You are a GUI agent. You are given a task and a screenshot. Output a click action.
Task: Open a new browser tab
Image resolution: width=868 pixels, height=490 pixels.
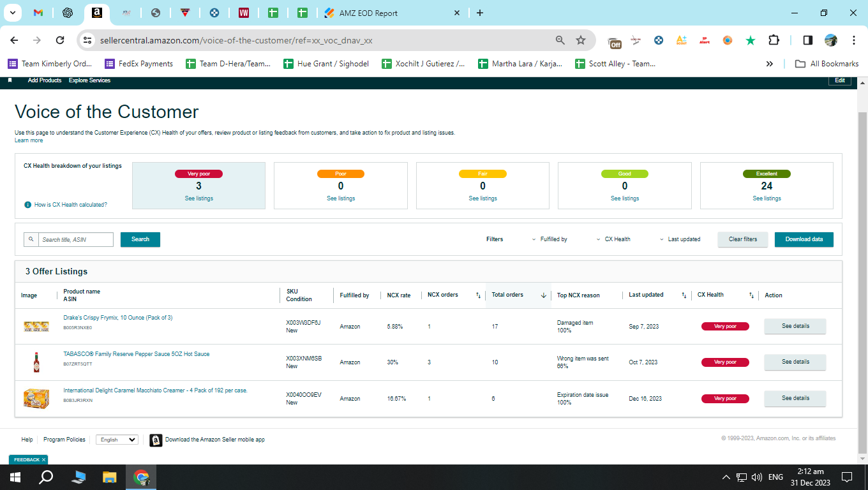[x=480, y=13]
